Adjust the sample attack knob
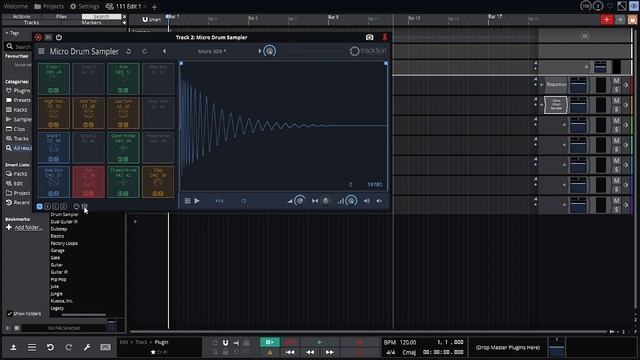 click(300, 201)
